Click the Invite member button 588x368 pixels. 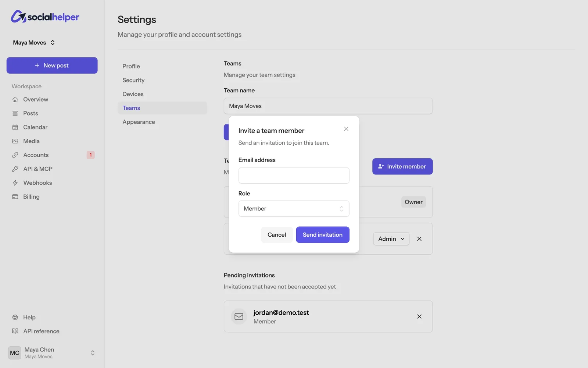point(402,166)
